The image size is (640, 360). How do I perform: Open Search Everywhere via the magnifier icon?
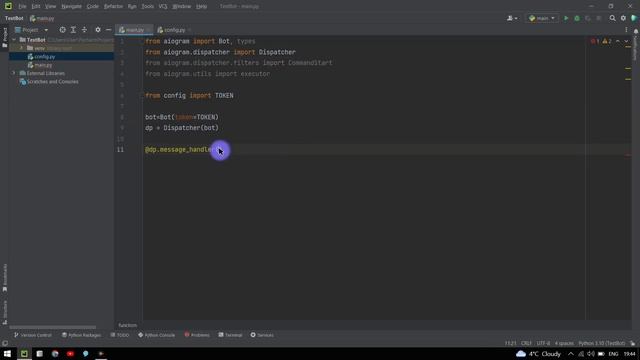pos(612,18)
